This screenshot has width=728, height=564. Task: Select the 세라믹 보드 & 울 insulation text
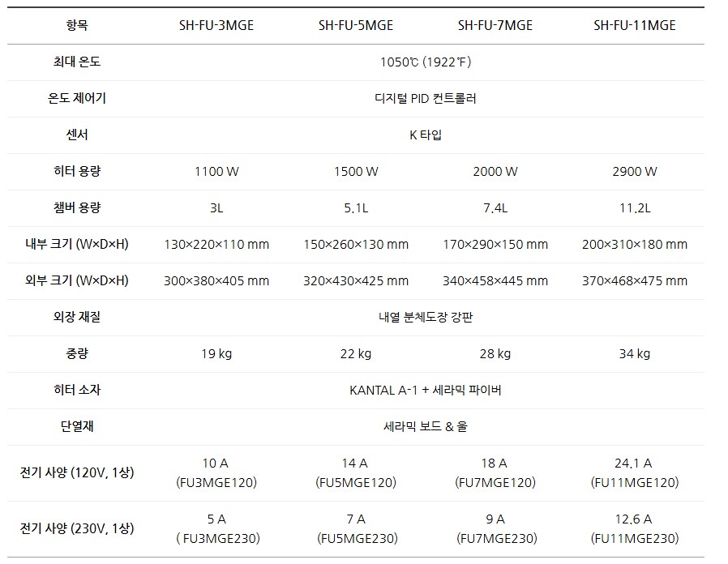(425, 426)
